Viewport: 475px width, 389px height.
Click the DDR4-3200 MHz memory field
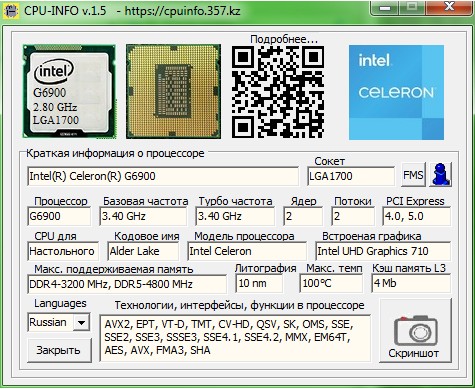pos(127,284)
